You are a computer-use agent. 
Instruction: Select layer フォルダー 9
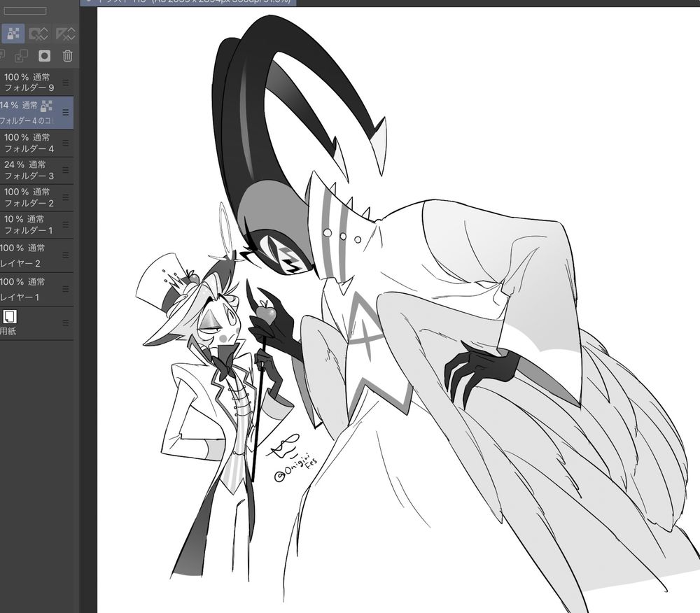point(36,83)
